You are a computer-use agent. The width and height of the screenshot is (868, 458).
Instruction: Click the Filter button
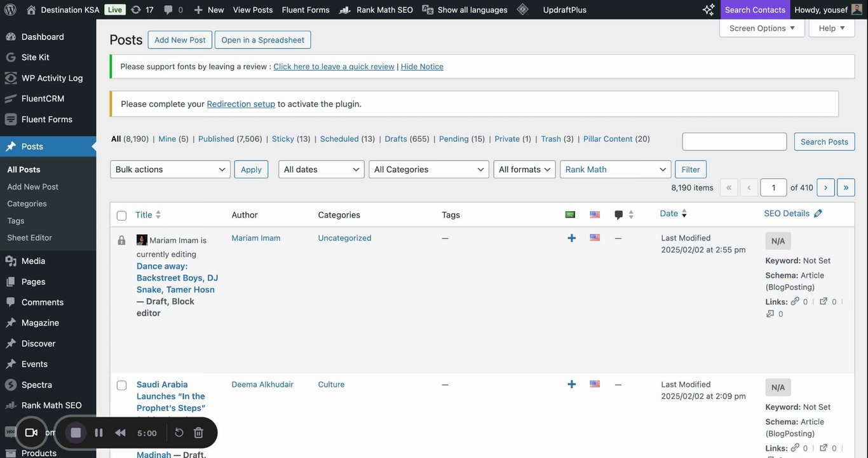(691, 169)
